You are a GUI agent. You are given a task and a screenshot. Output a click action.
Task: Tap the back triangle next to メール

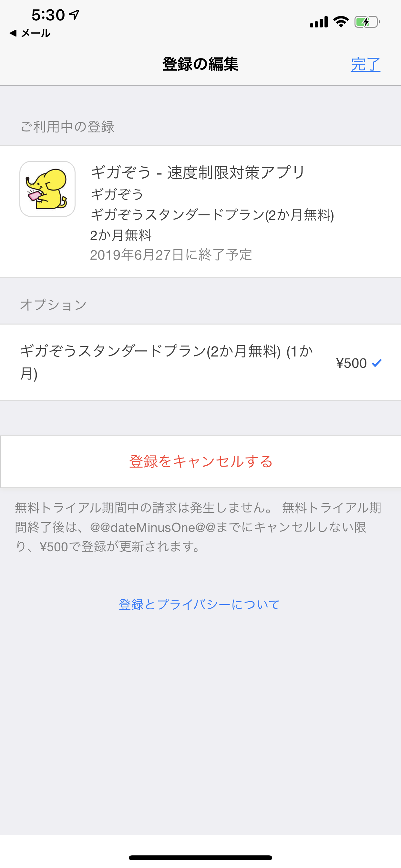pyautogui.click(x=13, y=33)
